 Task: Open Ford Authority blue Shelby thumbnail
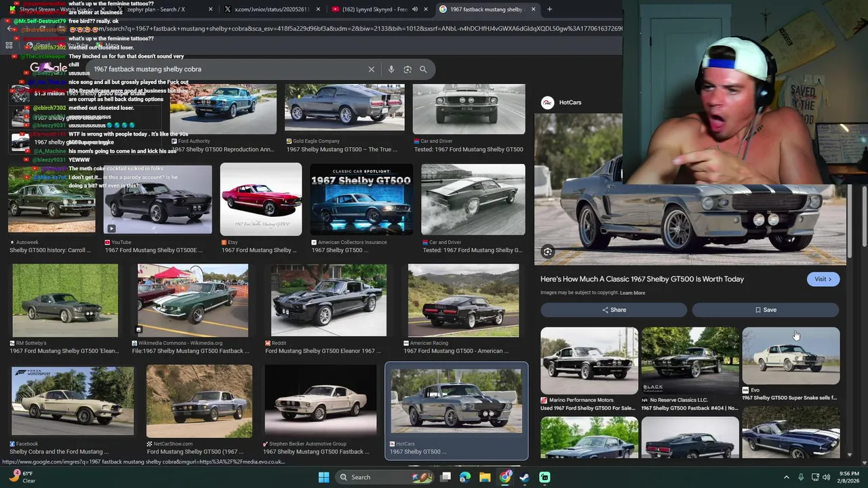[x=224, y=109]
